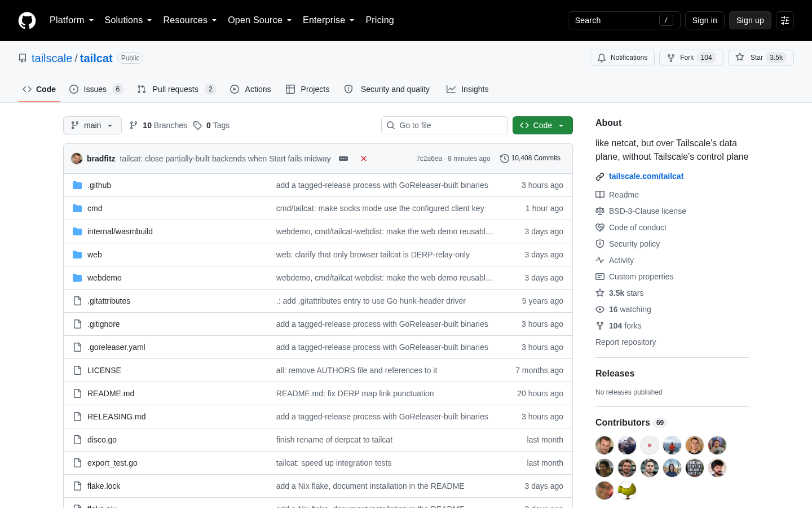Click the Go to file input
812x508 pixels.
[444, 125]
